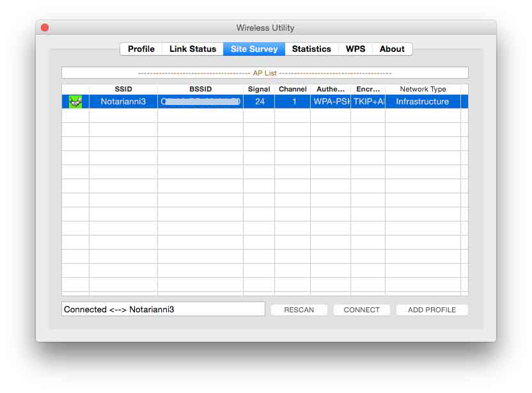Switch to the Link Status tab
The width and height of the screenshot is (532, 393).
point(192,49)
